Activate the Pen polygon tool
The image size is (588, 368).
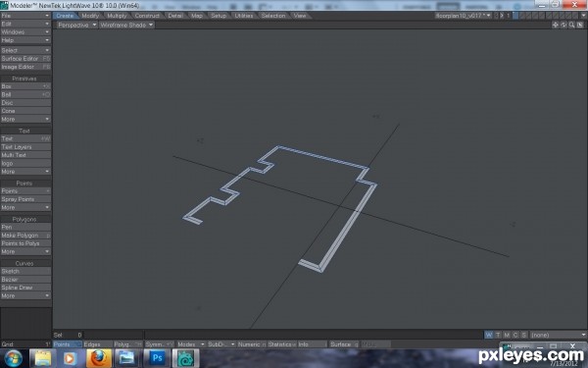(25, 227)
